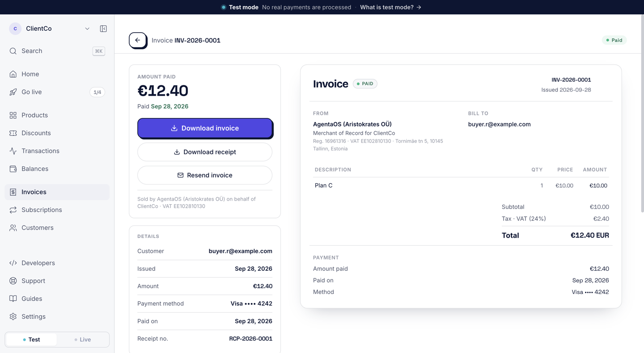Screen dimensions: 644x353
Task: Open the ClientCo workspace dropdown
Action: point(50,29)
